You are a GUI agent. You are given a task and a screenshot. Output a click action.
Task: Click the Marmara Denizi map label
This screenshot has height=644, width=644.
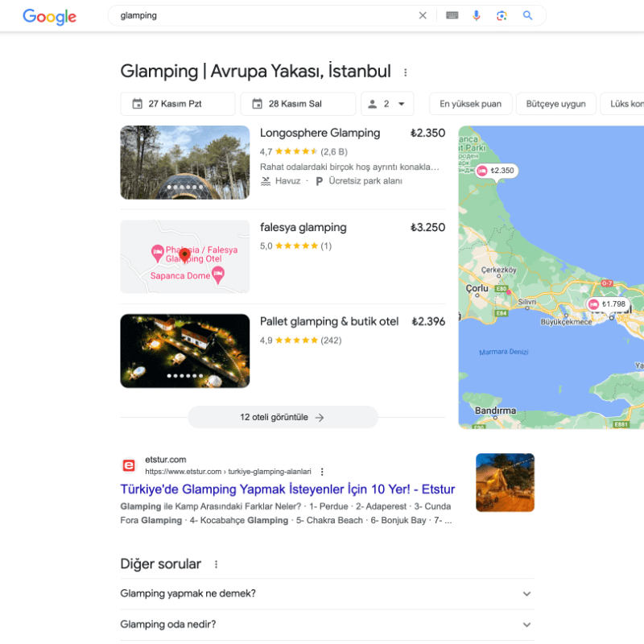click(504, 352)
